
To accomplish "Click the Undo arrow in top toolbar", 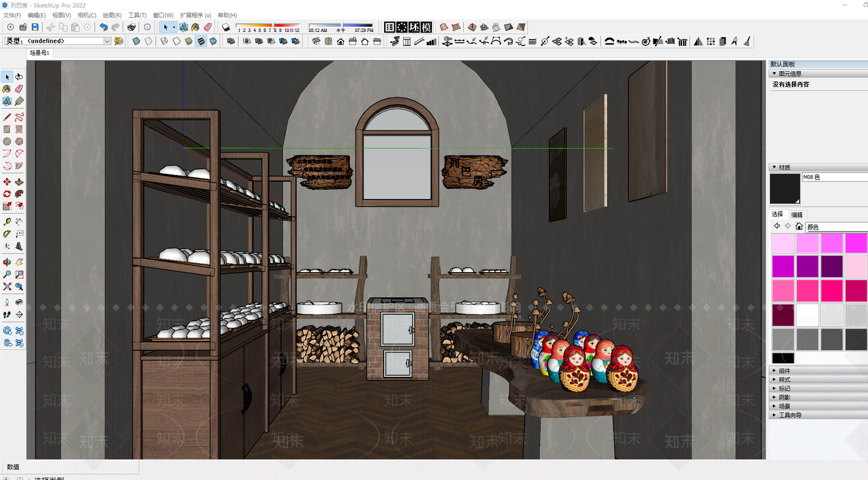I will 103,27.
